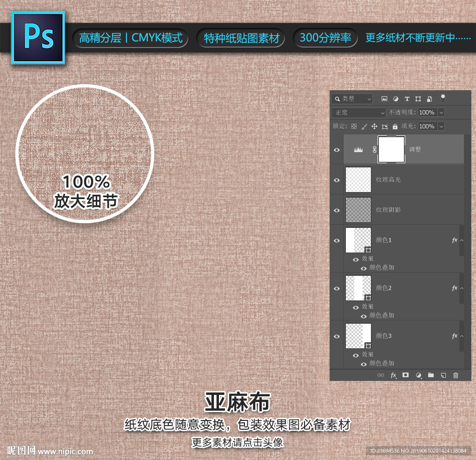The image size is (476, 460).
Task: Click the shape layer filter icon
Action: 418,99
